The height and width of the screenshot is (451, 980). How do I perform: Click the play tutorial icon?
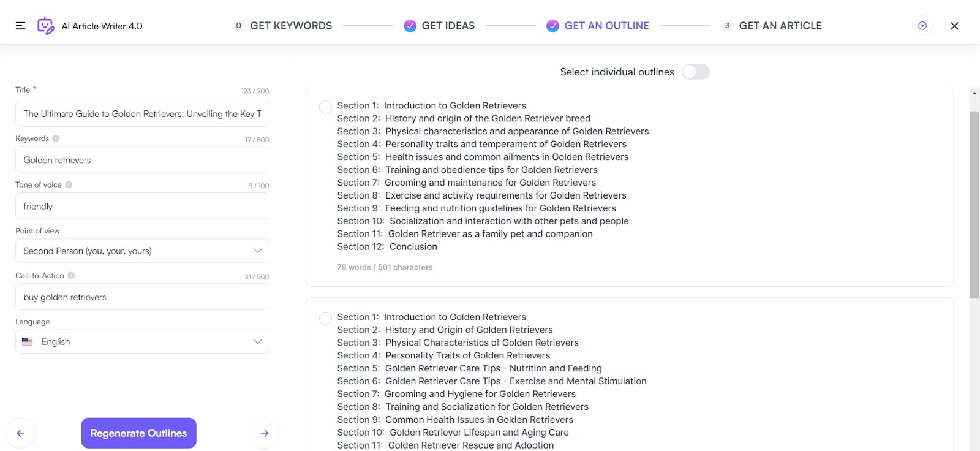pos(922,26)
